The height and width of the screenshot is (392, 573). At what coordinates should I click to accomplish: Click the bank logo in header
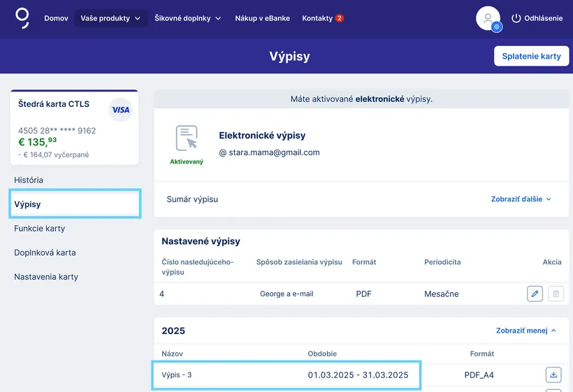click(x=22, y=18)
